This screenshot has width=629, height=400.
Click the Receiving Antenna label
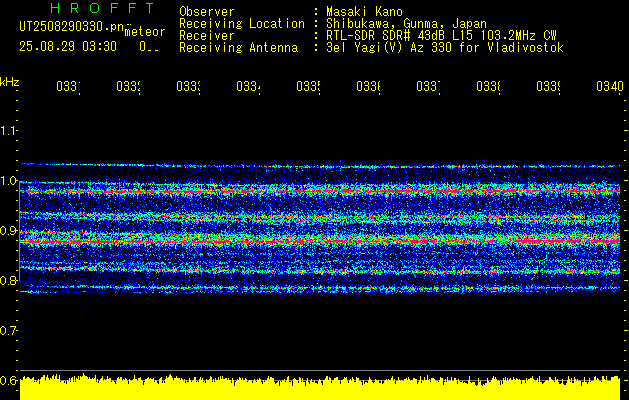point(238,48)
